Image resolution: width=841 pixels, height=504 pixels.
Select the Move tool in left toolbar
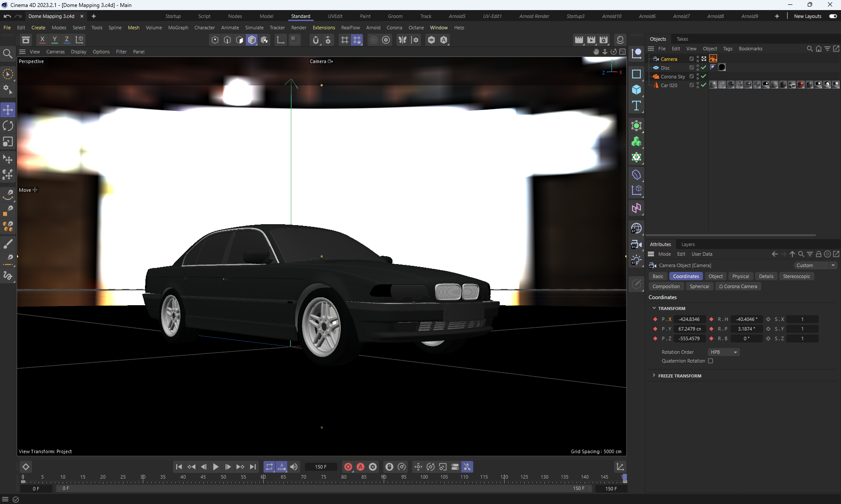[8, 109]
